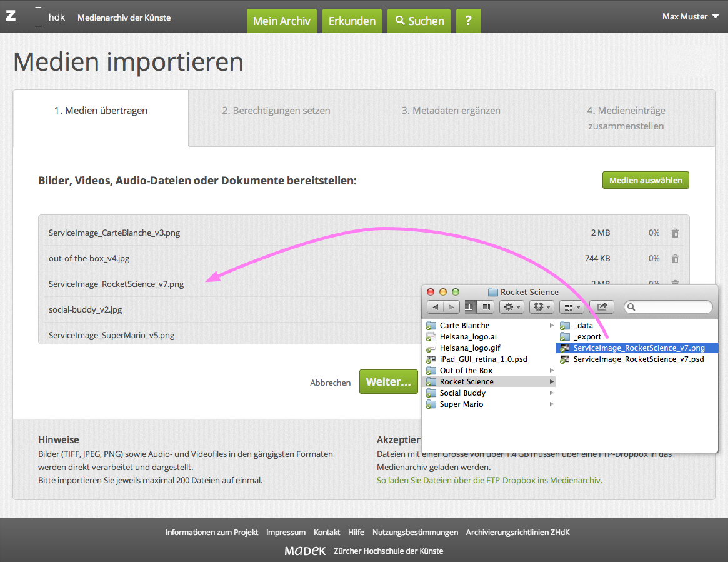This screenshot has width=728, height=562.
Task: Delete ServiceImage_CarteBlanche_v3.png using its trash icon
Action: (675, 233)
